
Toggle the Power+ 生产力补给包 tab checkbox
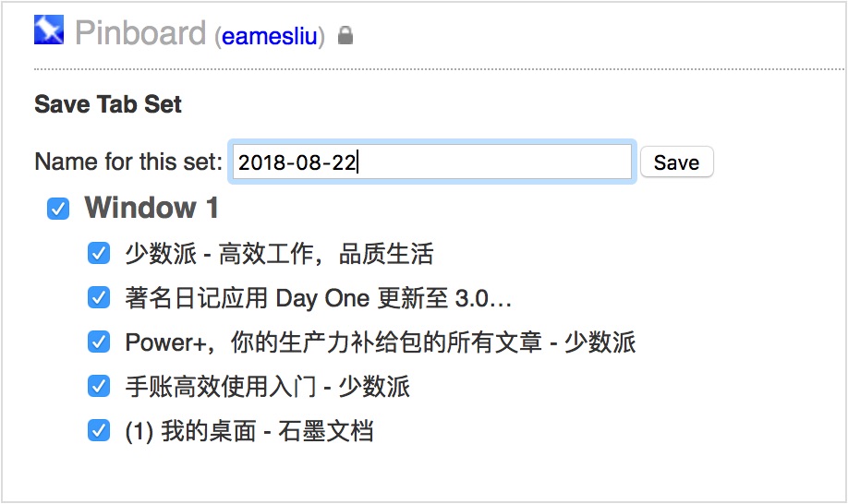pos(99,342)
